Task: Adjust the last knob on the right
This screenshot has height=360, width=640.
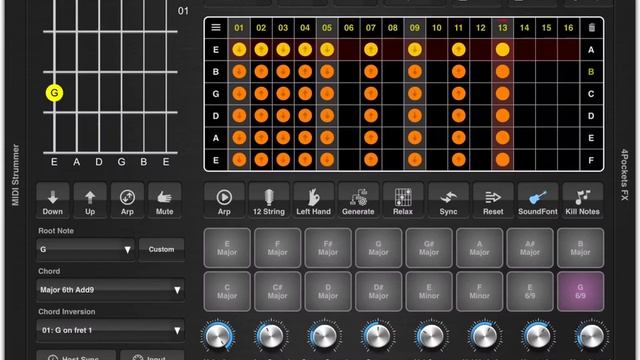Action: click(591, 336)
